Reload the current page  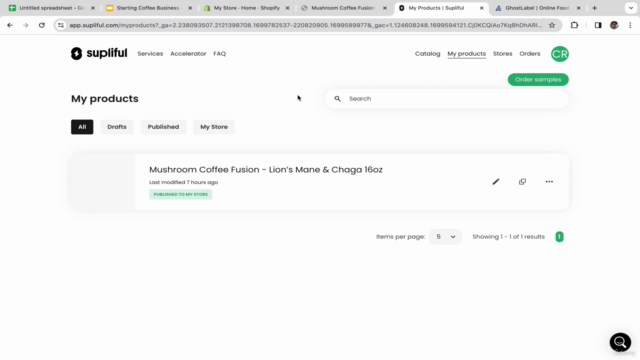[x=42, y=25]
